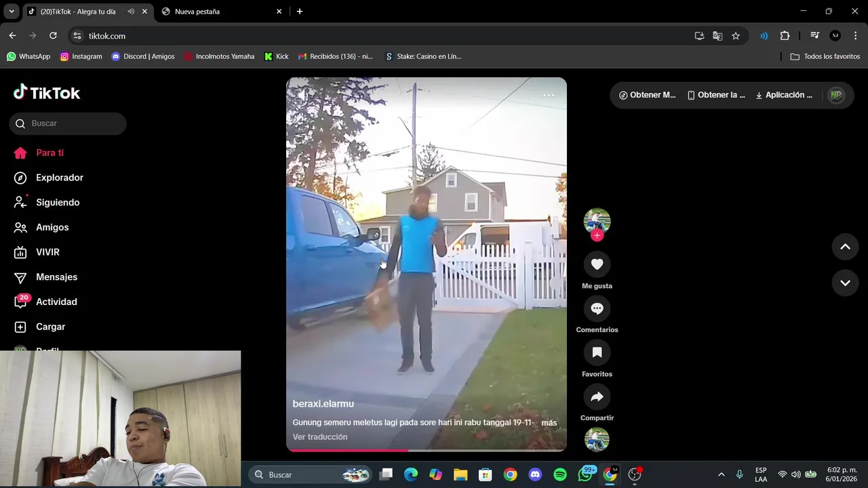
Task: Close the Nueva pestaña tab
Action: (279, 12)
